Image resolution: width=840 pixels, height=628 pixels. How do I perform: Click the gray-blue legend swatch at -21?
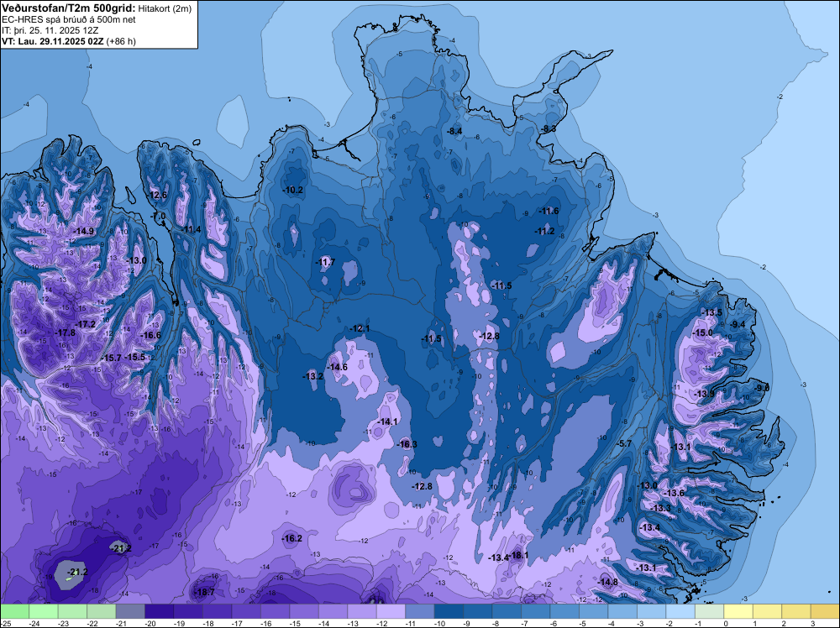click(x=130, y=611)
